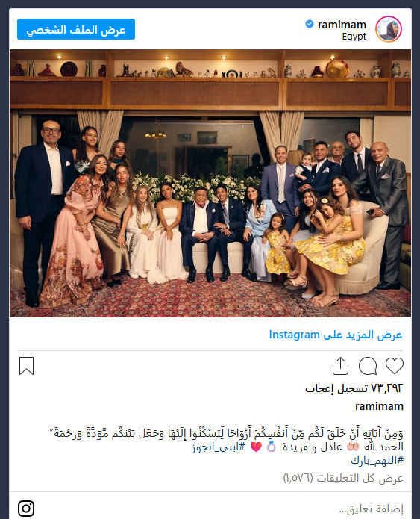Image resolution: width=420 pixels, height=519 pixels.
Task: Like the post with the heart icon
Action: click(395, 366)
